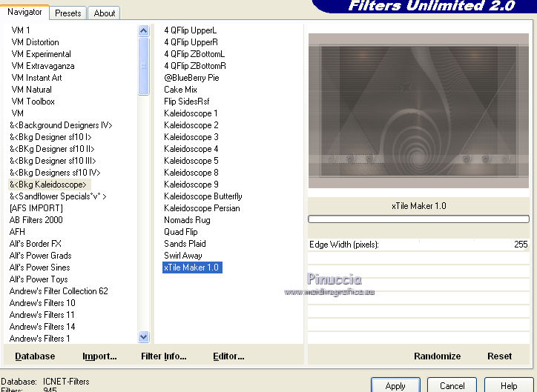The height and width of the screenshot is (392, 537).
Task: Open the Database menu button
Action: coord(35,356)
